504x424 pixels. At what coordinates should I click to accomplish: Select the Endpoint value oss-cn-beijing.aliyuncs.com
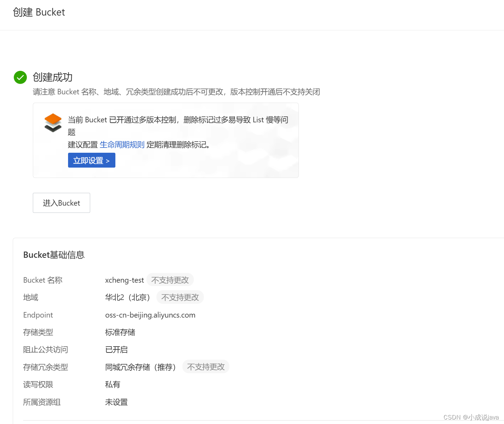(x=150, y=315)
